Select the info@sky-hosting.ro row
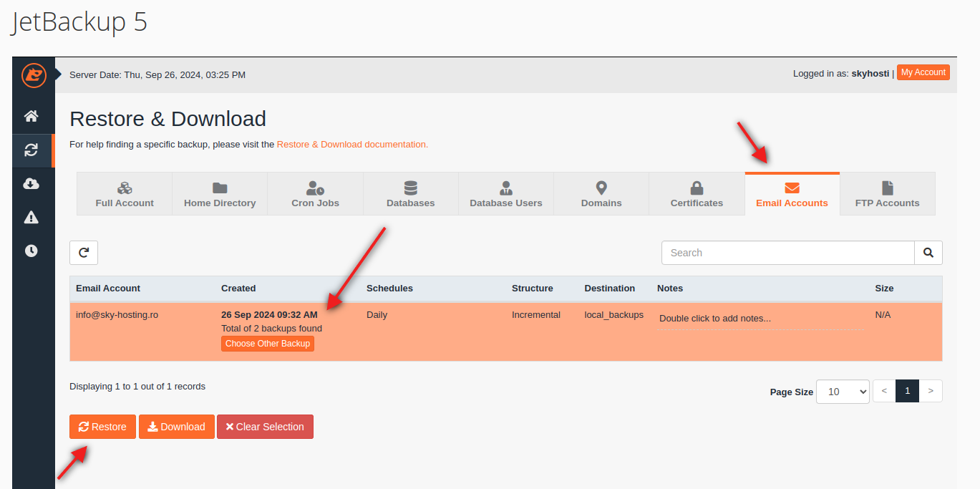Screen dimensions: 980x489 [x=506, y=331]
